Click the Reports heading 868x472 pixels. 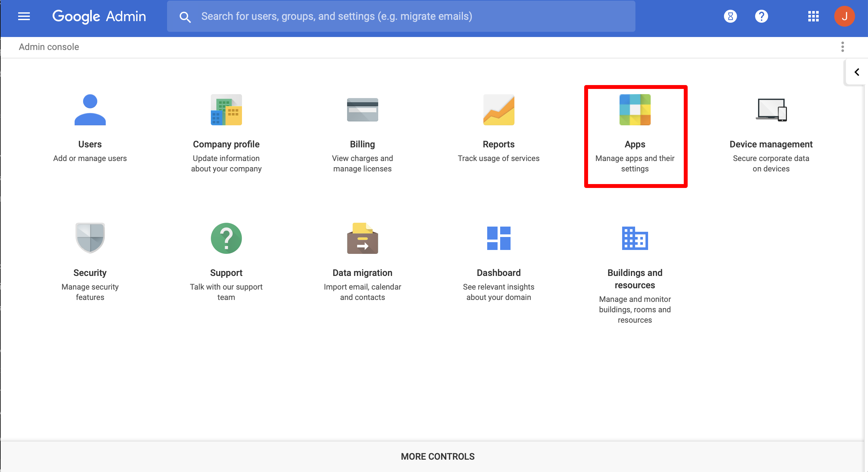498,144
